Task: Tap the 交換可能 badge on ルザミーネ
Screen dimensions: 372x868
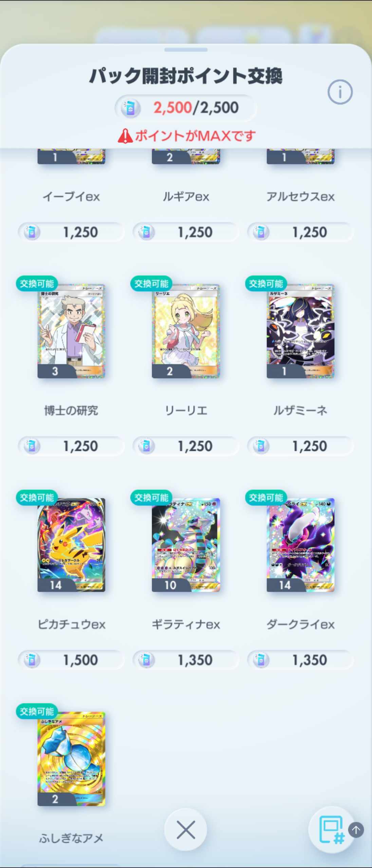Action: (x=266, y=283)
